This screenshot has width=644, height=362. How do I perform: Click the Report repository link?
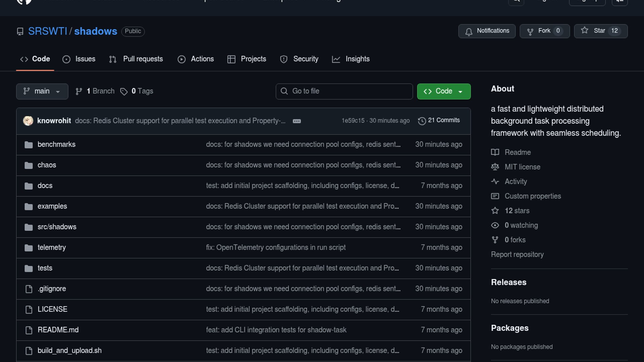(517, 254)
